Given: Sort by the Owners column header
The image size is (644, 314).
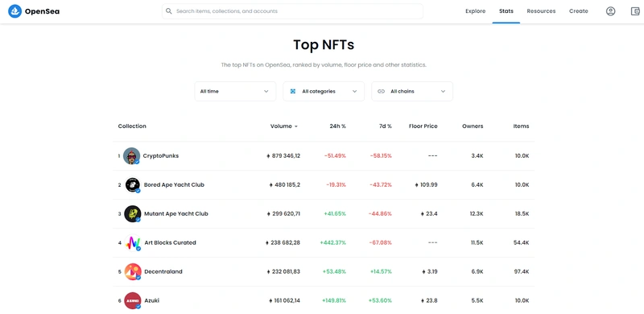Looking at the screenshot, I should [x=473, y=126].
